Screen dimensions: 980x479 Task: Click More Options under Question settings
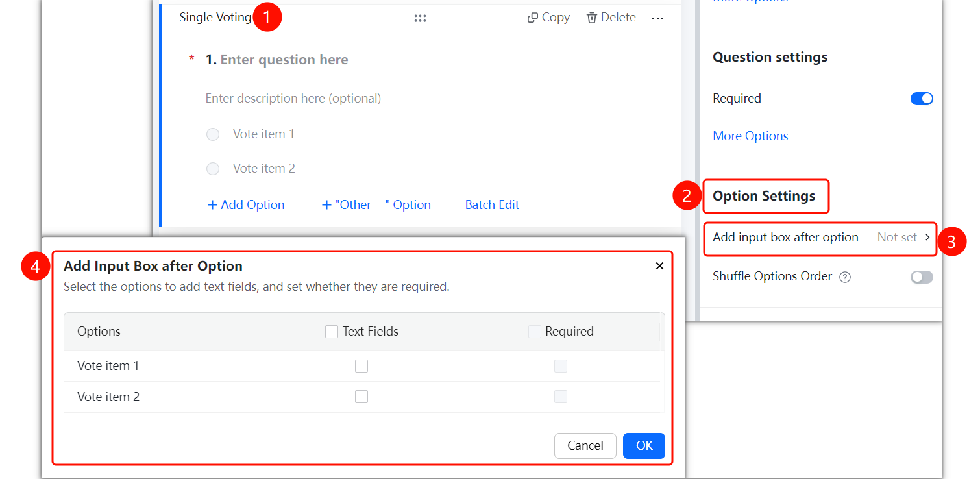pos(750,136)
